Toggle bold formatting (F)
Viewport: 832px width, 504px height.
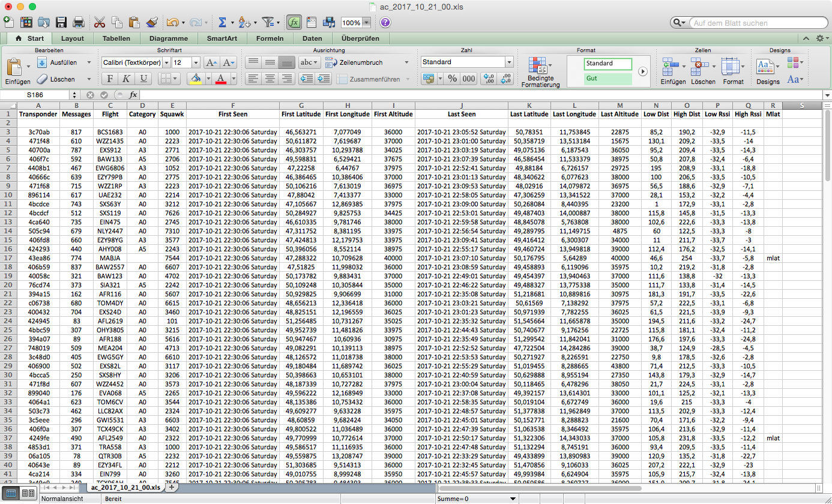(110, 79)
